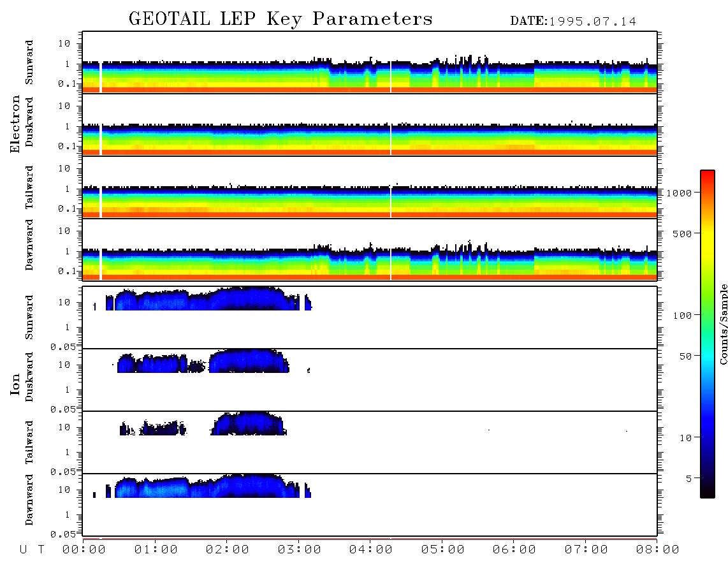Click the Counts/Sample colorbar title
This screenshot has height=561, width=728.
(723, 324)
